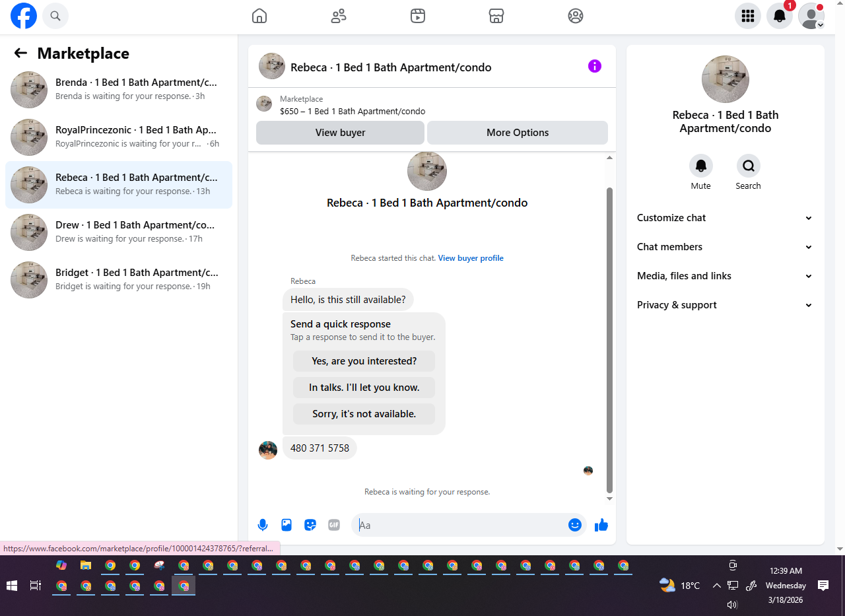845x616 pixels.
Task: Send a thumbs-up like
Action: 601,525
